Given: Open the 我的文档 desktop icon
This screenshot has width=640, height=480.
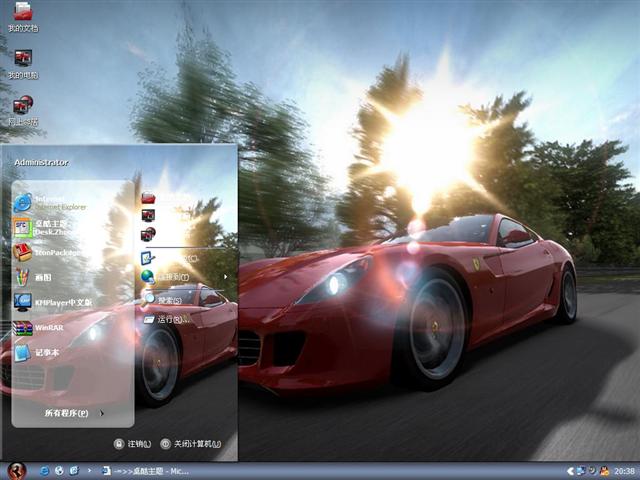Looking at the screenshot, I should (23, 17).
